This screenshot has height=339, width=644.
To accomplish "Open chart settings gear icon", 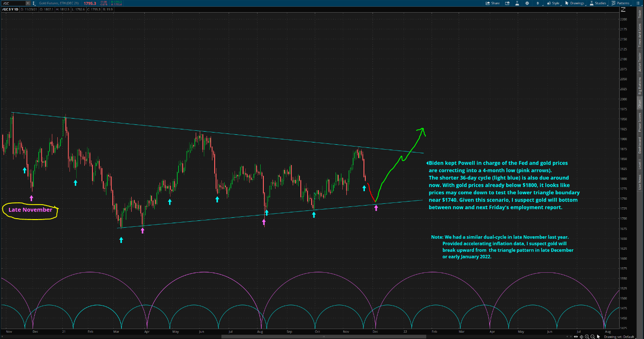I will pos(527,3).
